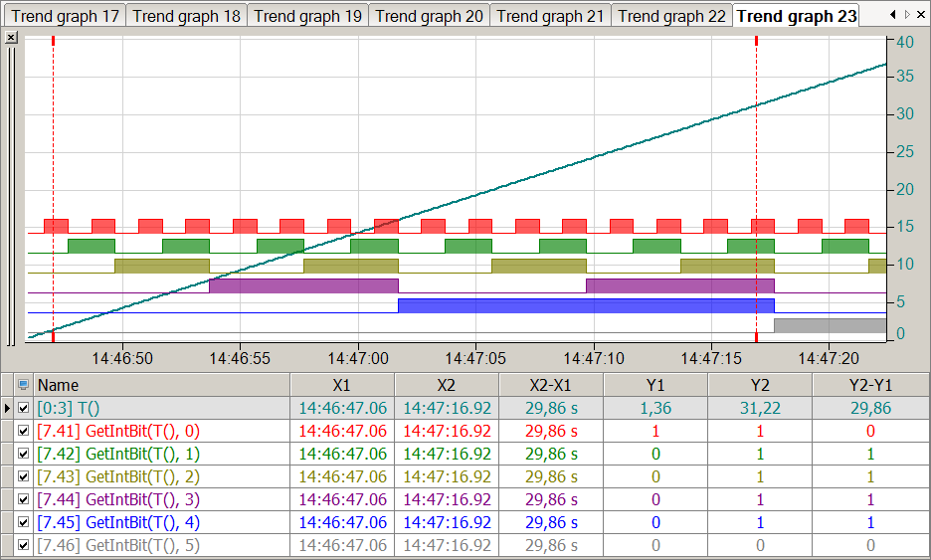Select the Trend graph 22 tab
Screen dimensions: 931x560
(672, 16)
